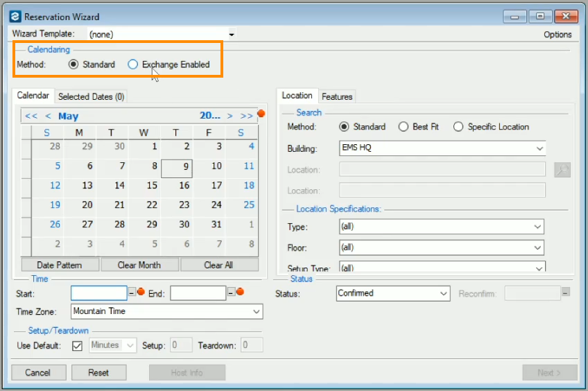Click the Clear Month button
Image resolution: width=588 pixels, height=391 pixels.
tap(139, 265)
